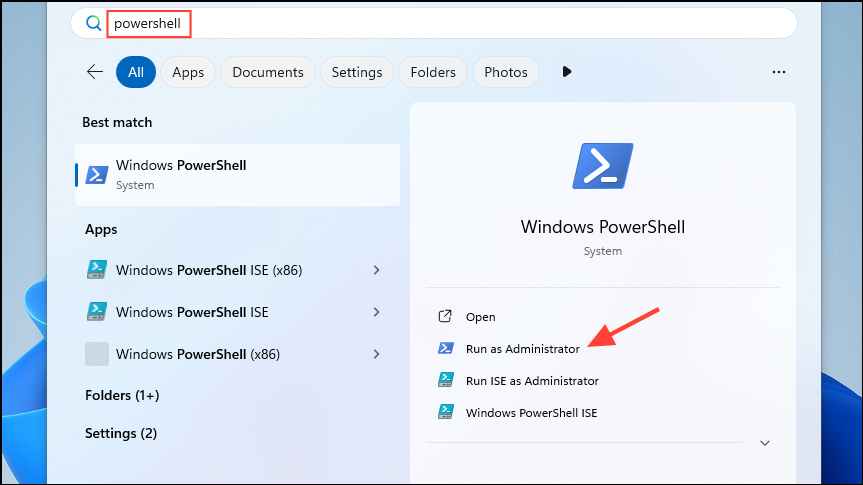Expand more actions with down chevron

[x=764, y=443]
